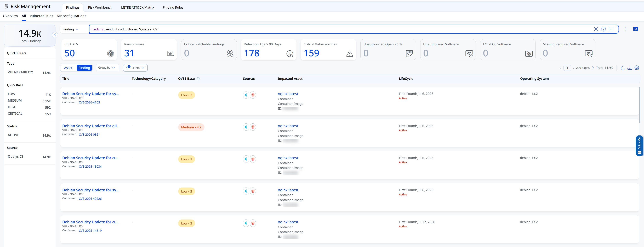This screenshot has width=644, height=247.
Task: Open the three-dot options menu
Action: tap(626, 29)
